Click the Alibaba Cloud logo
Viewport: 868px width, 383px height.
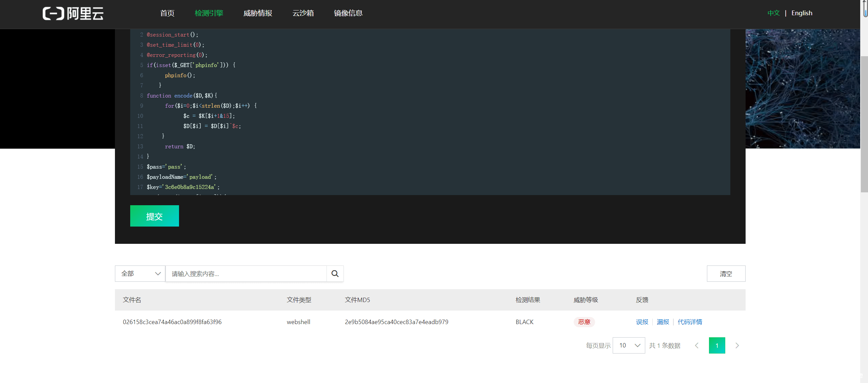[x=73, y=14]
